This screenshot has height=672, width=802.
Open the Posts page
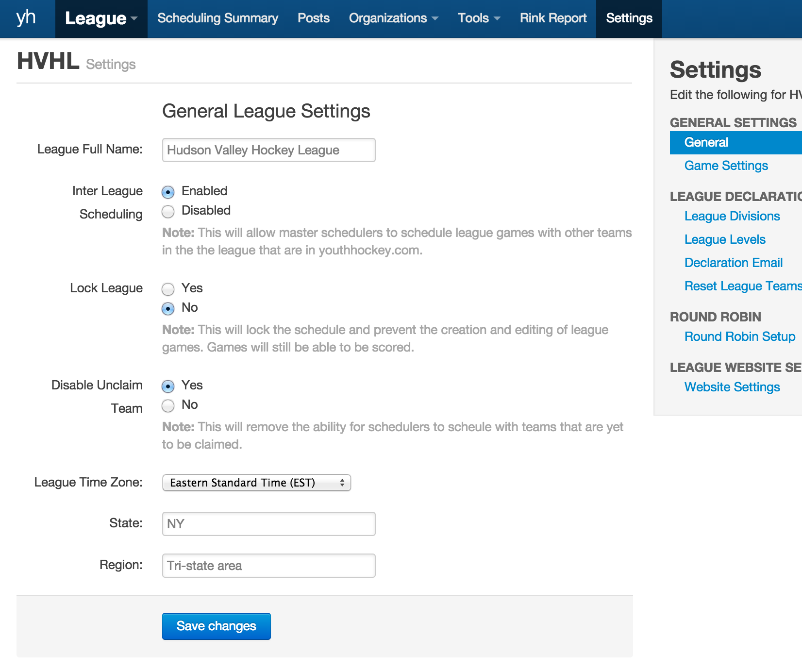(313, 18)
